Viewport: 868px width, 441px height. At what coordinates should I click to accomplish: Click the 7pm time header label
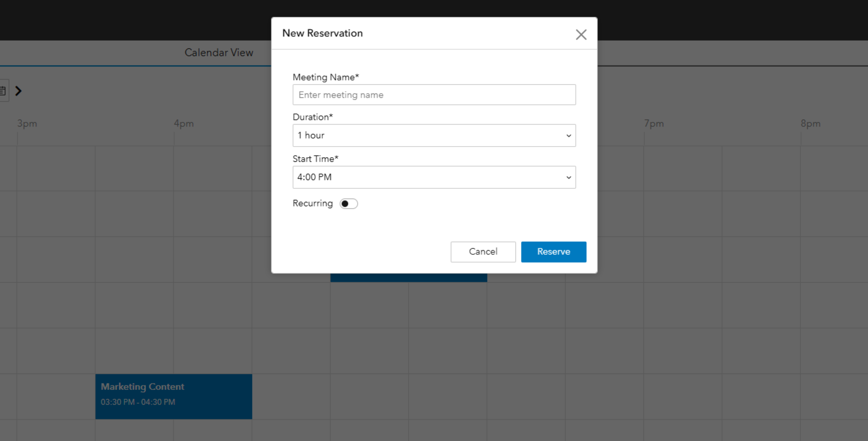point(654,124)
